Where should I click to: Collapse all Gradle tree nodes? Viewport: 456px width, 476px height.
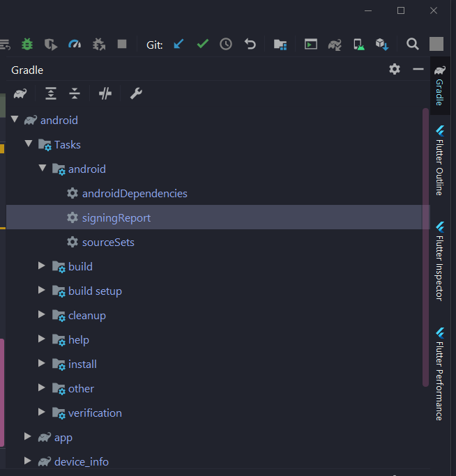point(75,93)
